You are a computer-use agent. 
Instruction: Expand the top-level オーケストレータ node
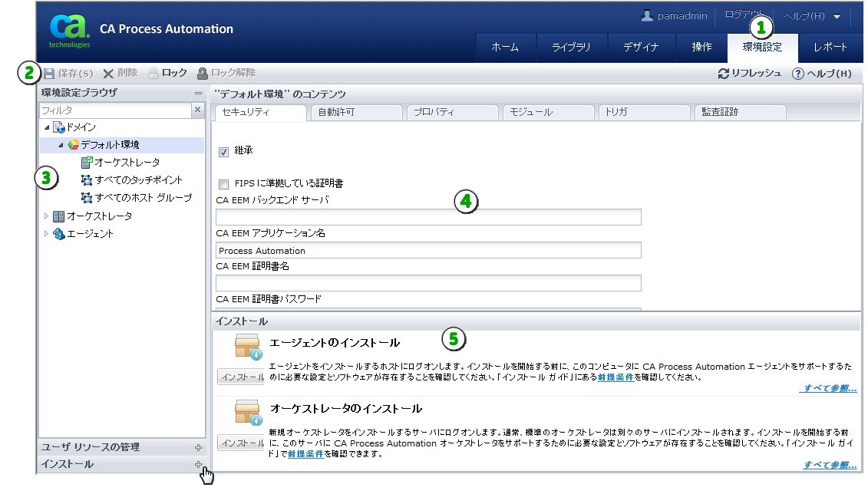pos(46,216)
